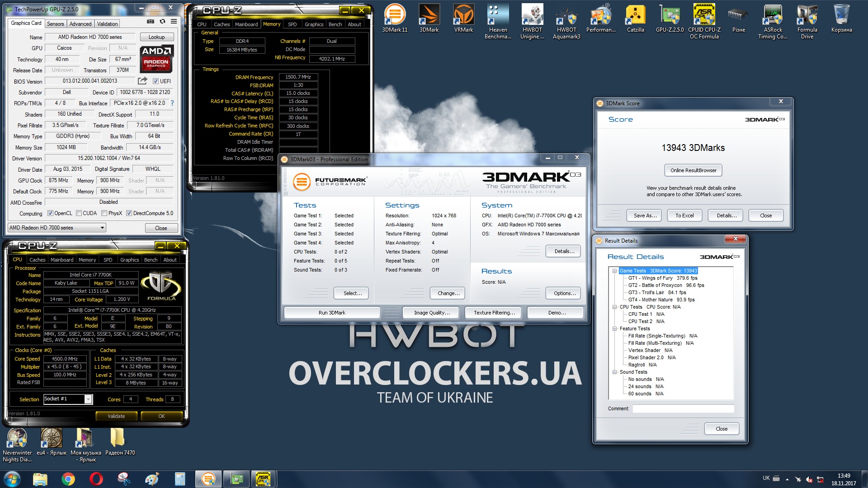Collapse the Sound Tests tree node

(615, 372)
